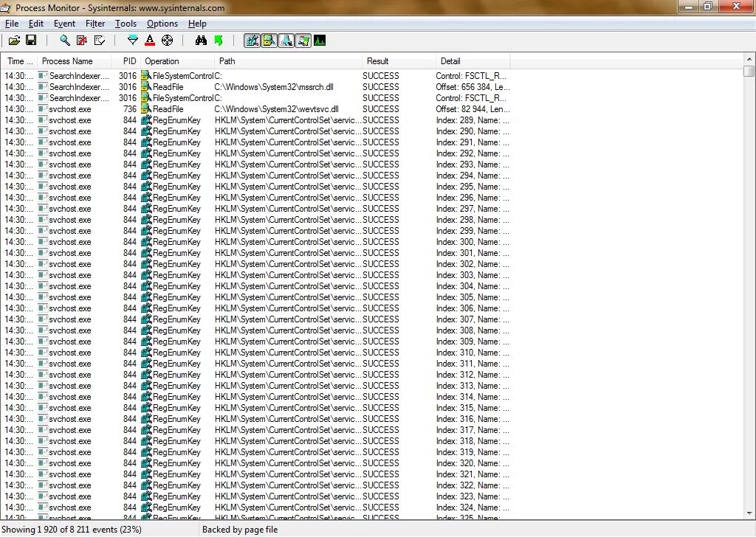Select the path C:\Windows\System32\wevtsvc.dll
Screen dimensions: 756x537
click(276, 109)
